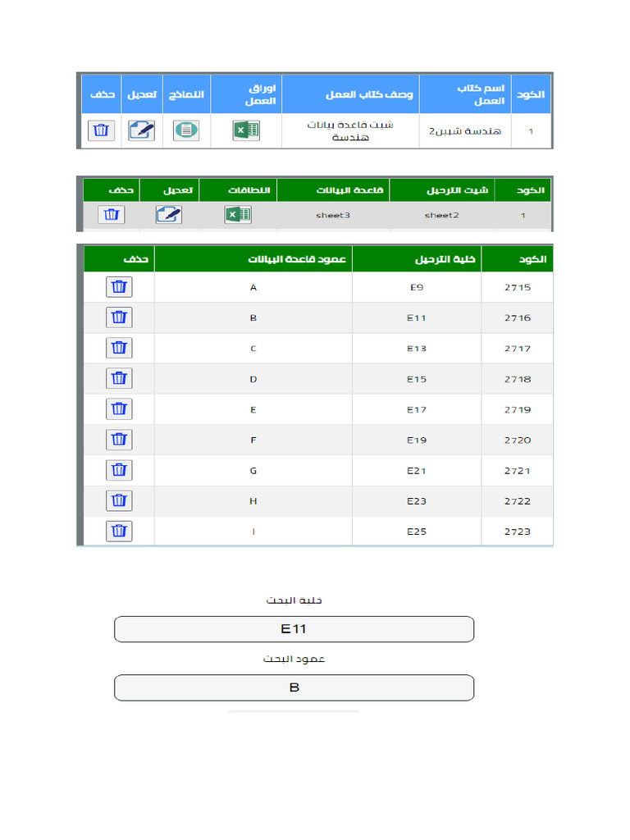Click the عمود البحث input field showing B

[294, 687]
